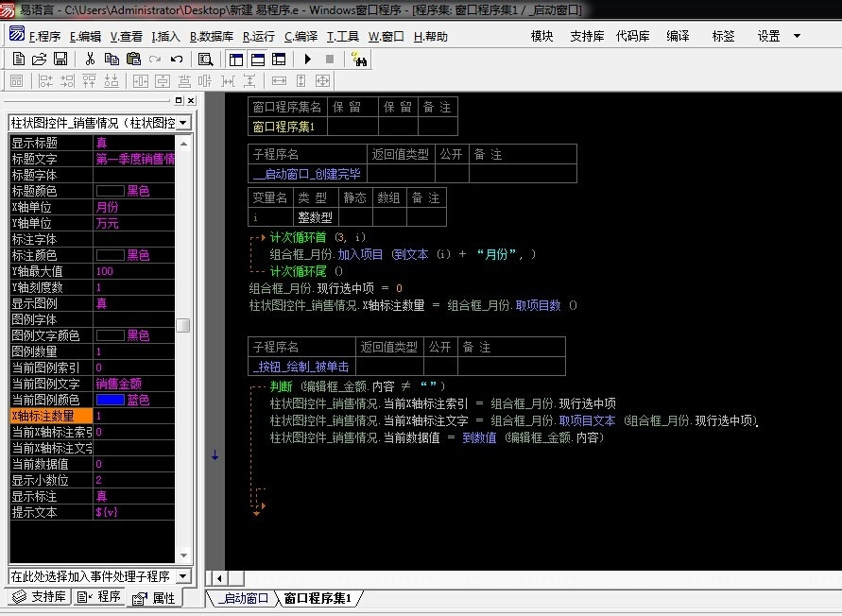Run the program with the play icon
Screen dimensions: 842x616
click(x=308, y=60)
